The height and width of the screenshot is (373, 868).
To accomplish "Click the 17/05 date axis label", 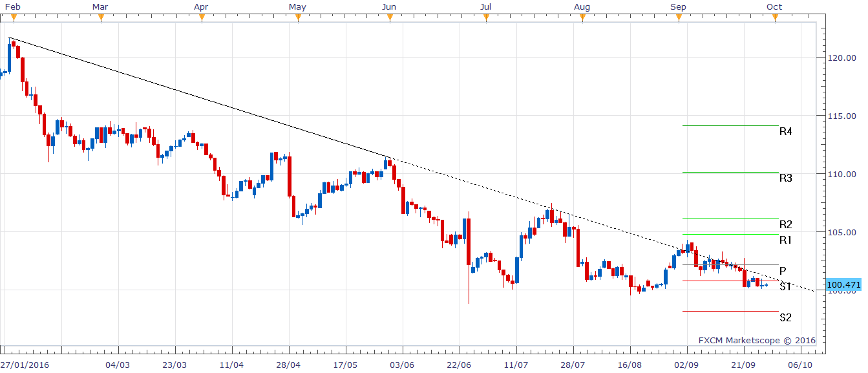I will point(344,365).
